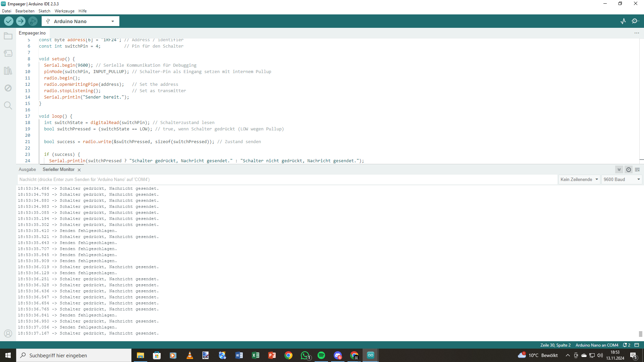Image resolution: width=644 pixels, height=362 pixels.
Task: Start debugging with the Debug button
Action: (33, 21)
